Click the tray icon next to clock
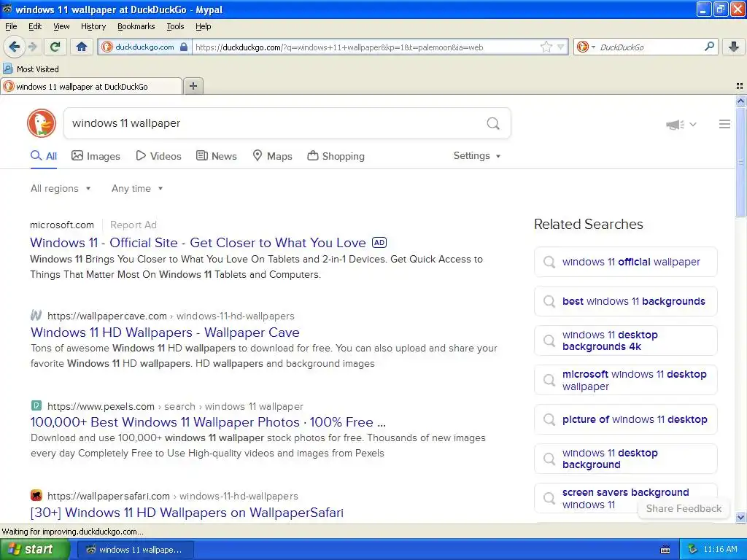The image size is (747, 560). coord(692,549)
